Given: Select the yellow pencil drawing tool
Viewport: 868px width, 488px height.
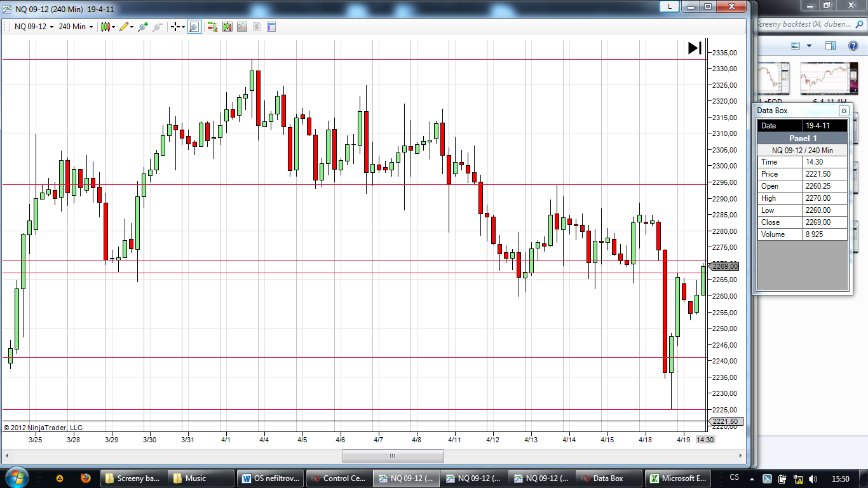Looking at the screenshot, I should (x=123, y=27).
